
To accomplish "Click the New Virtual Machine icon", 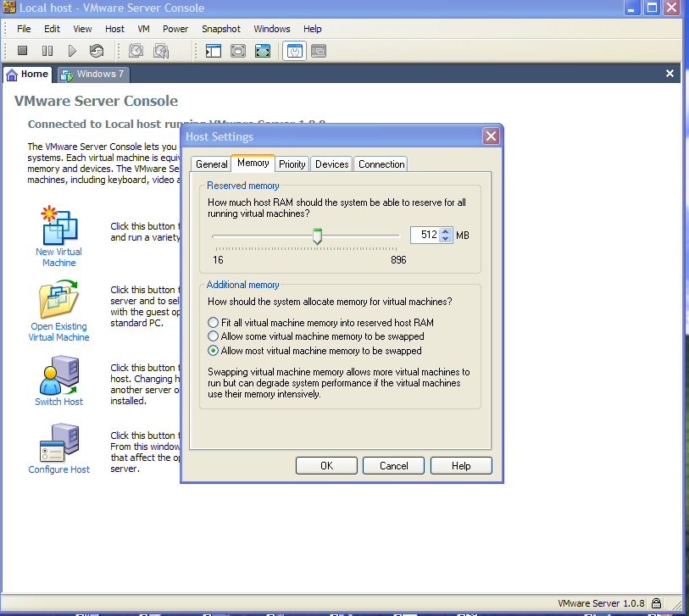I will 59,225.
